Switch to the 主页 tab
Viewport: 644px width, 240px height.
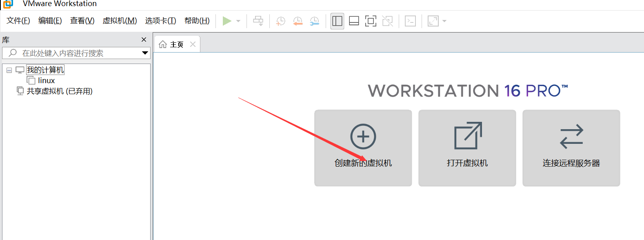(x=177, y=44)
